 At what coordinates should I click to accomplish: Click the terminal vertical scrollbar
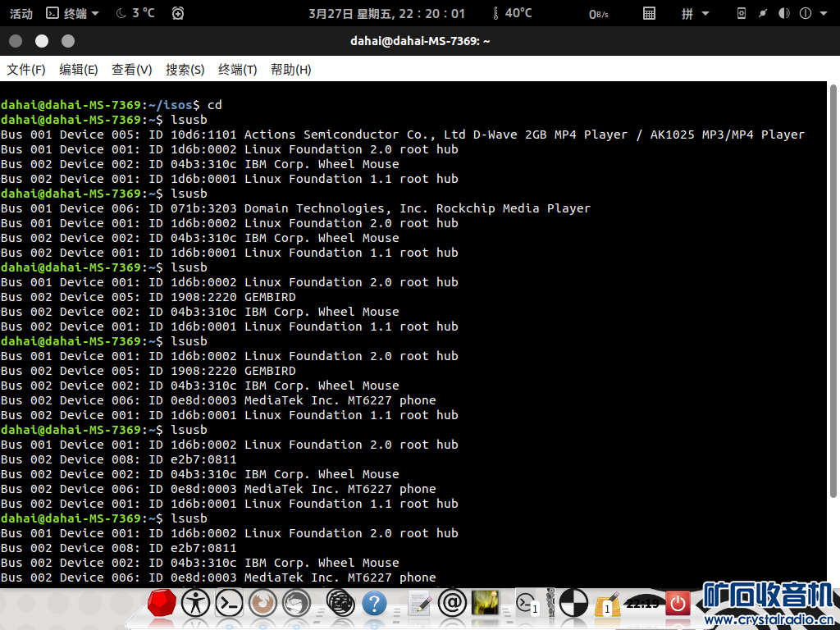833,292
